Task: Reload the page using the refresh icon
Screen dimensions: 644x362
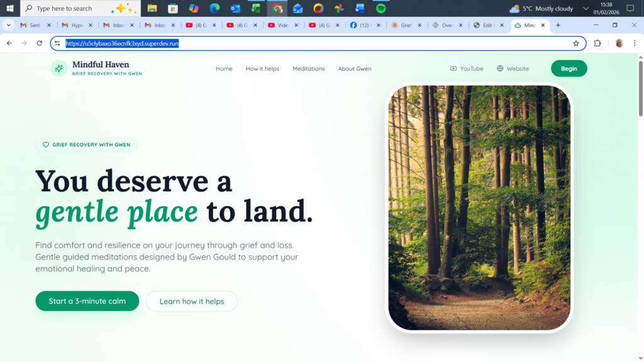Action: [x=40, y=43]
